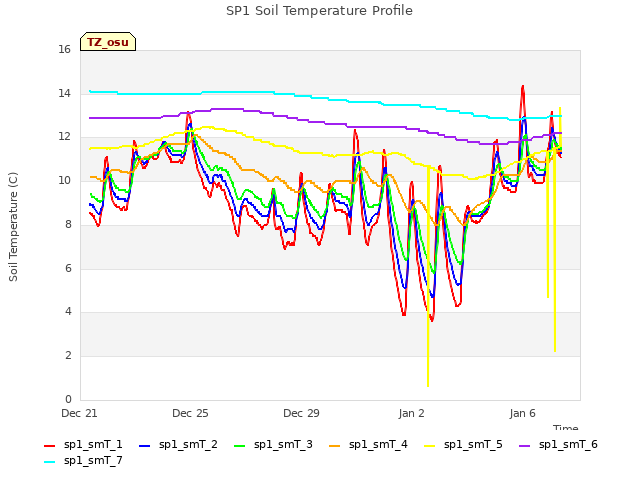Click the chart title SP1 Soil Temperature Profile

click(x=319, y=11)
